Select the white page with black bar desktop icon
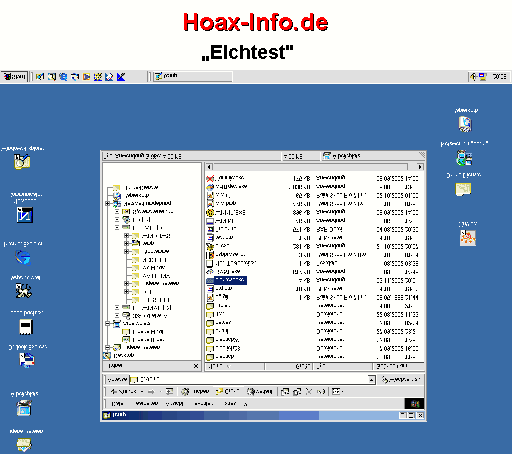512x454 pixels. [26, 326]
